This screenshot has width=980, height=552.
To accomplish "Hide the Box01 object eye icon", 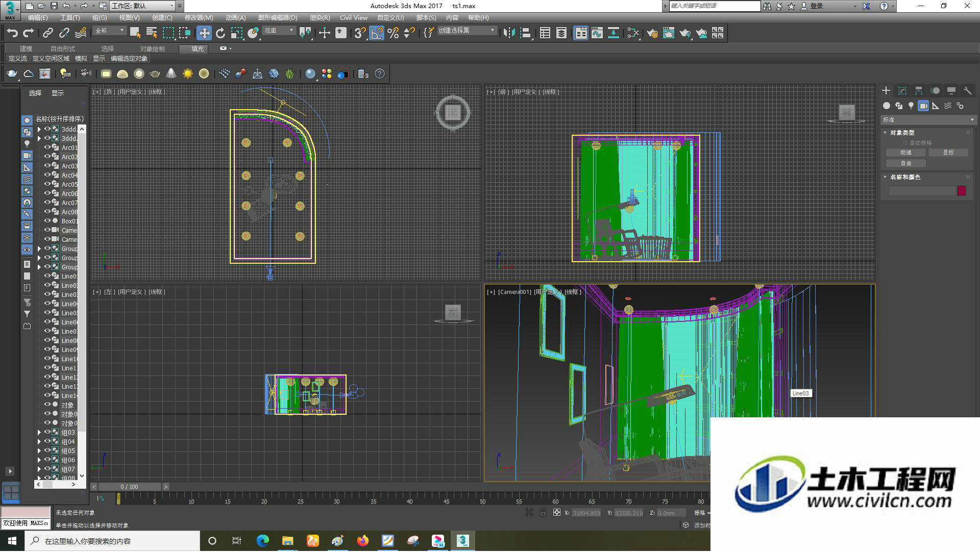I will coord(47,221).
